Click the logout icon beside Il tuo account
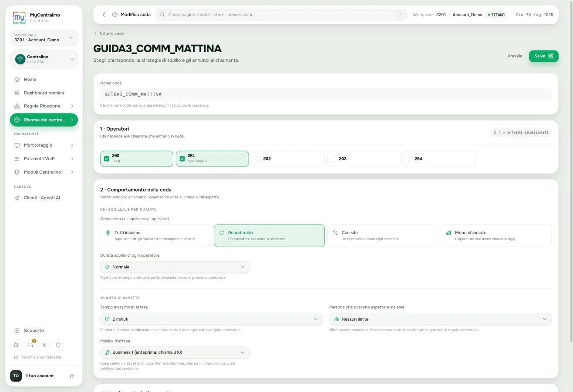Image resolution: width=573 pixels, height=392 pixels. 72,376
